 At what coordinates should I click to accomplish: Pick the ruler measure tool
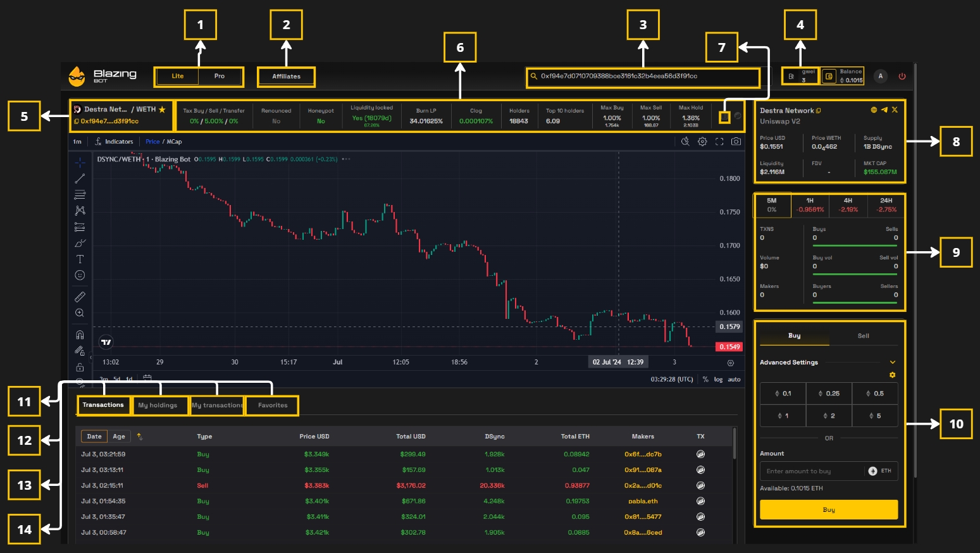click(x=80, y=297)
